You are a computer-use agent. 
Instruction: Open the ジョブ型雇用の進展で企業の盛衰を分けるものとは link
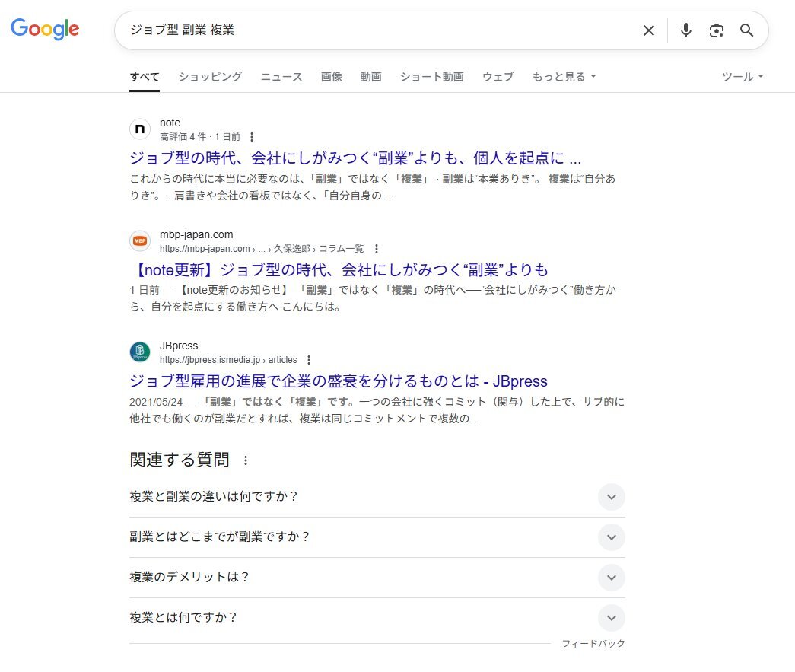click(x=339, y=381)
